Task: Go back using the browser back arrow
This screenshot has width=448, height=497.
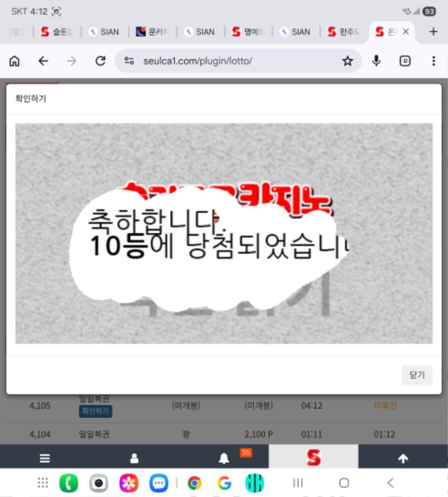Action: [43, 61]
